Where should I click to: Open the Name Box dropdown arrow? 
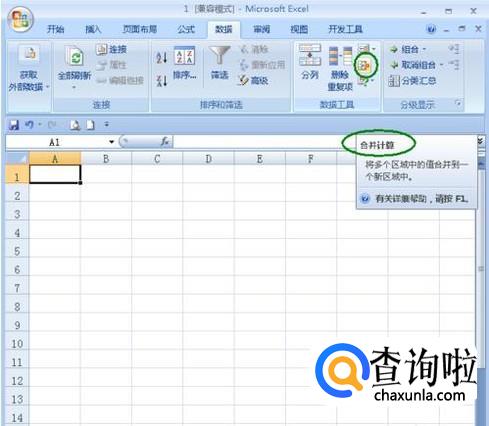[111, 142]
